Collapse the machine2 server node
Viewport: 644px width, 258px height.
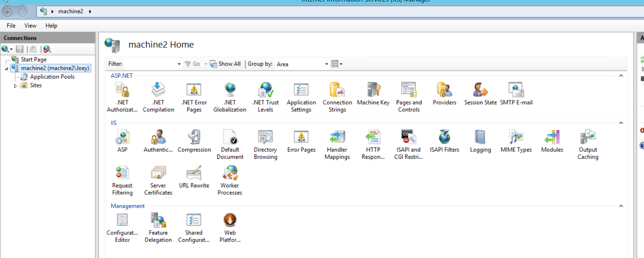click(6, 69)
